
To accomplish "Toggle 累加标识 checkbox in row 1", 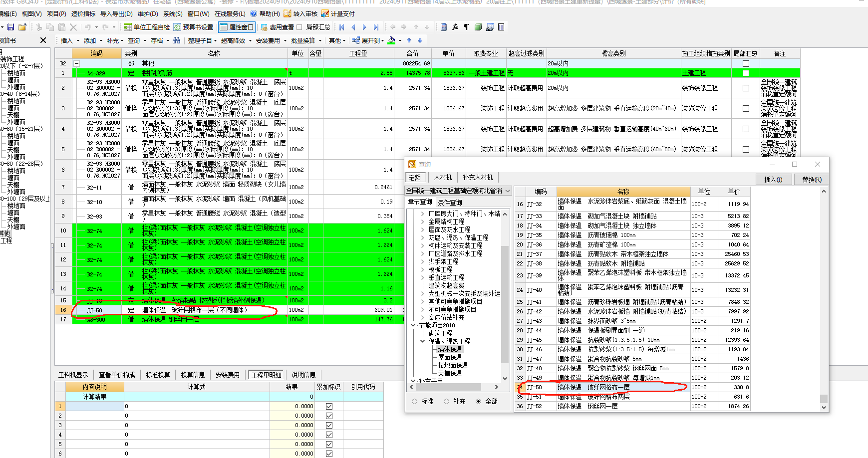I will tap(329, 406).
